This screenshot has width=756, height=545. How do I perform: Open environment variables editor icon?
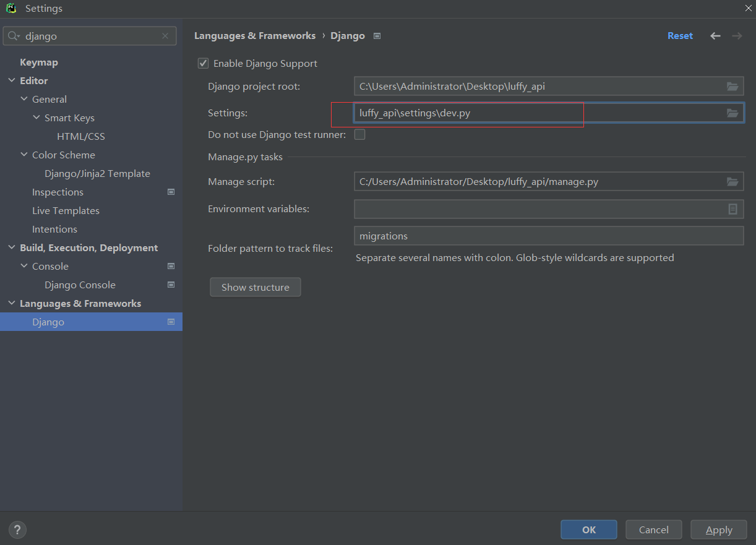point(732,209)
